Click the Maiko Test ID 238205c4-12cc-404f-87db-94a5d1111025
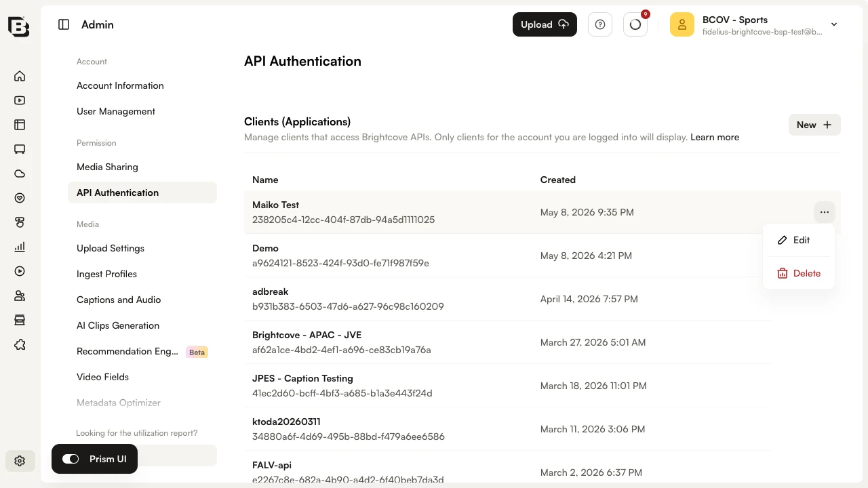This screenshot has height=488, width=868. point(344,220)
